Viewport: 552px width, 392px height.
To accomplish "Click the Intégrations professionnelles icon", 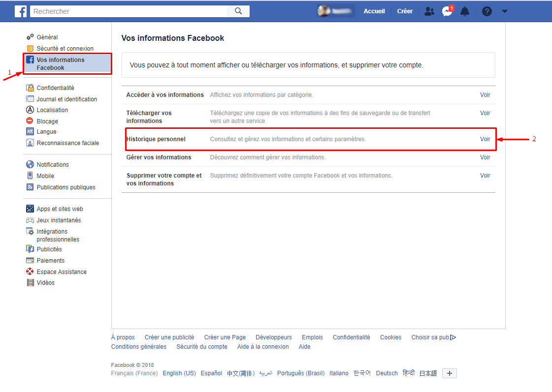I will coord(30,231).
